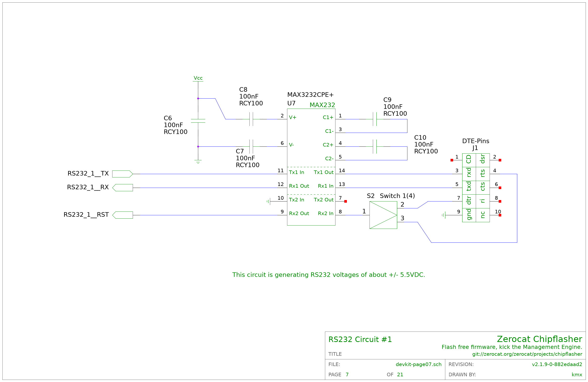Viewport: 588px width, 382px height.
Task: Select the C10 capacitor symbol
Action: pos(375,146)
